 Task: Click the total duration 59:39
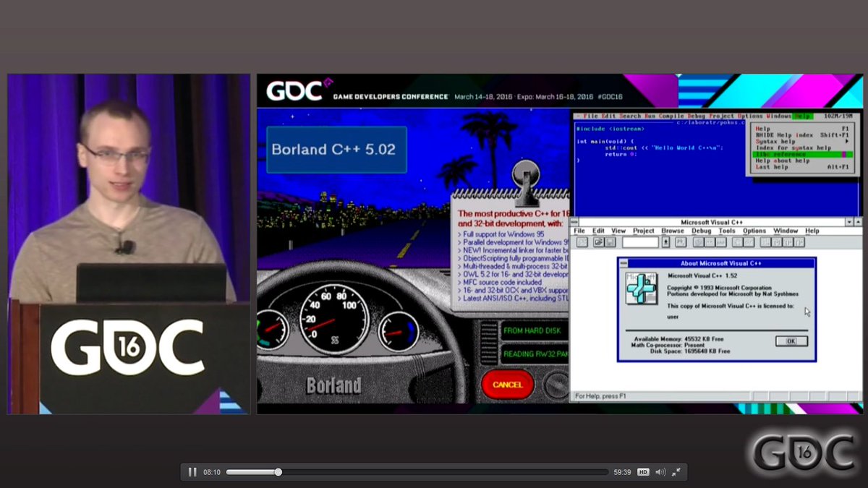pyautogui.click(x=622, y=472)
